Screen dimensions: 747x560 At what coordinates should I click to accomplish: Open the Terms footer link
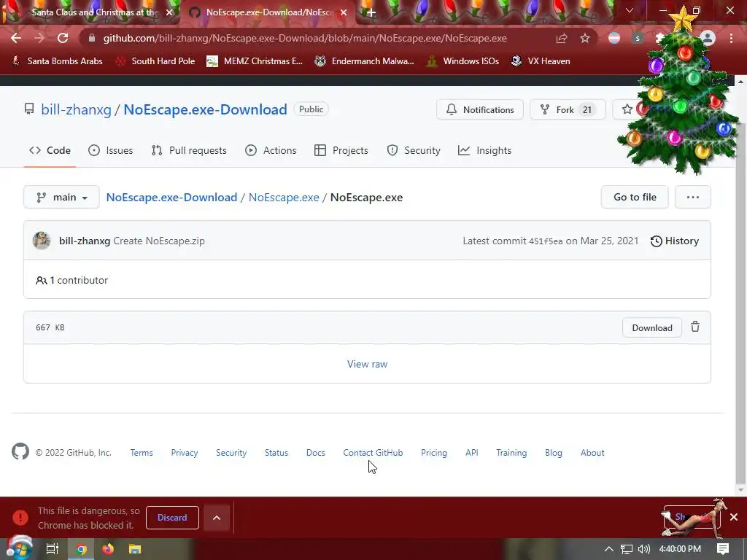click(x=142, y=453)
